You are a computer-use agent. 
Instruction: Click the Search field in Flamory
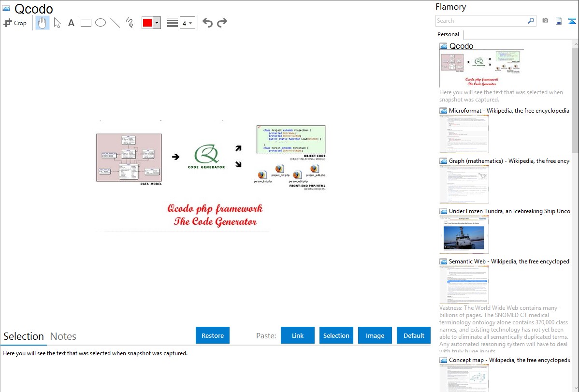click(481, 21)
